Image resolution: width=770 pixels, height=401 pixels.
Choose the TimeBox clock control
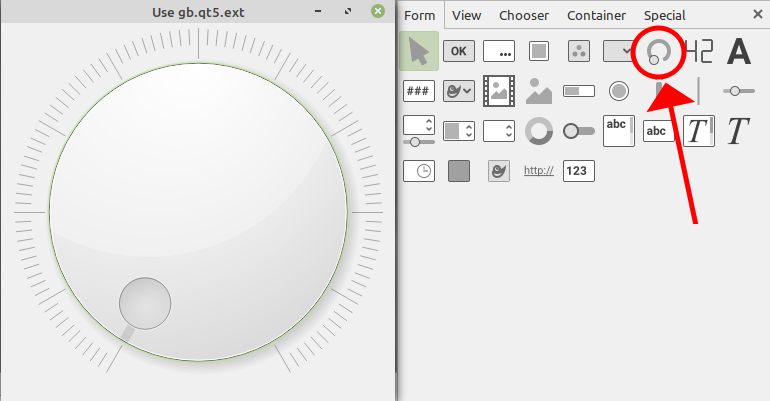click(x=419, y=171)
